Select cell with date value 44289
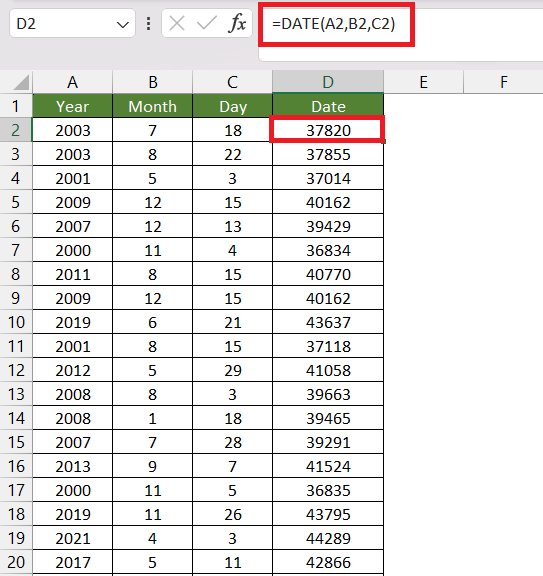The width and height of the screenshot is (543, 576). (328, 538)
